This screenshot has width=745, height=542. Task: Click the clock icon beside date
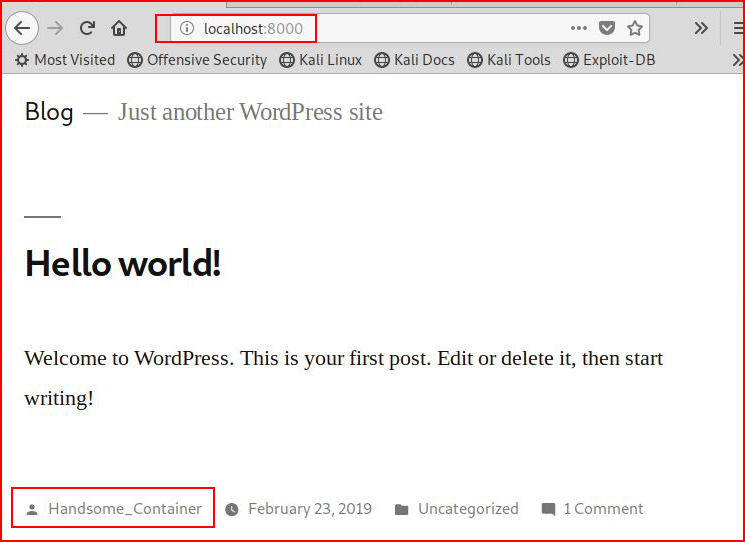[232, 510]
